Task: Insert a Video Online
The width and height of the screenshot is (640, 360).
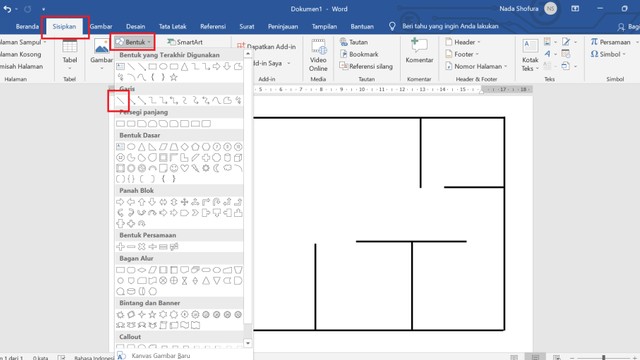Action: 318,56
